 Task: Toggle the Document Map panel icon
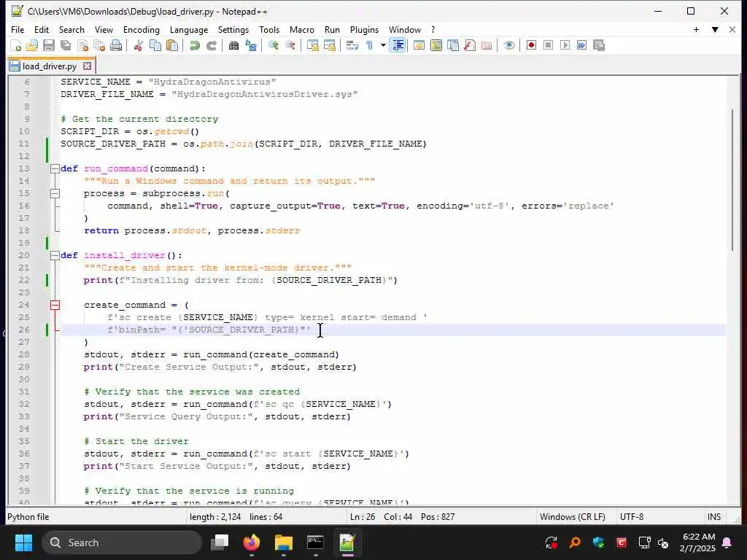tap(436, 46)
